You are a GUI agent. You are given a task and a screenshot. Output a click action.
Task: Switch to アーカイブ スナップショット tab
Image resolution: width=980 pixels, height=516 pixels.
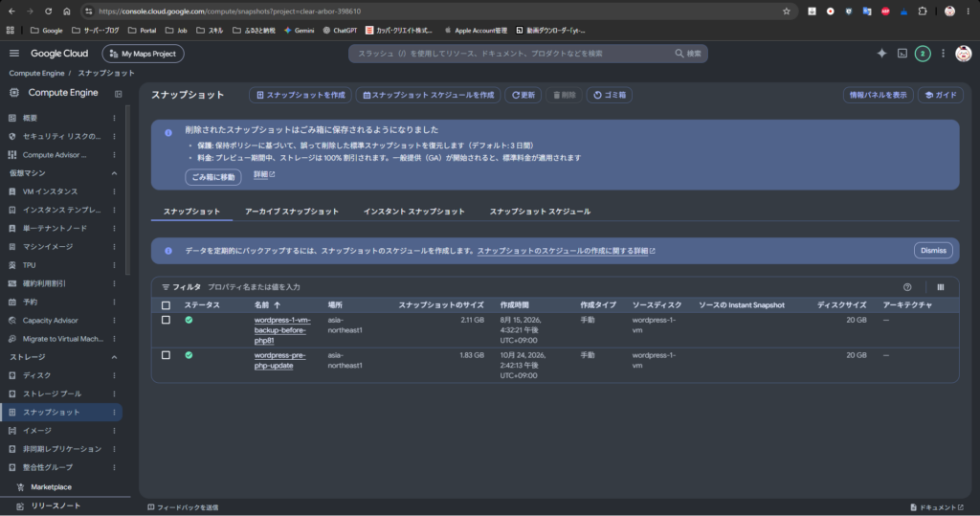click(292, 212)
